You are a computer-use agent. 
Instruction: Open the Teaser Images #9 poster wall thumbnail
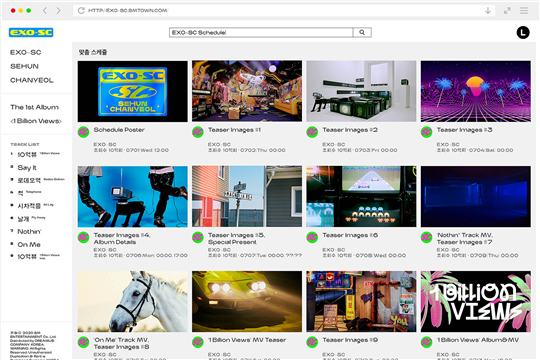pos(361,301)
